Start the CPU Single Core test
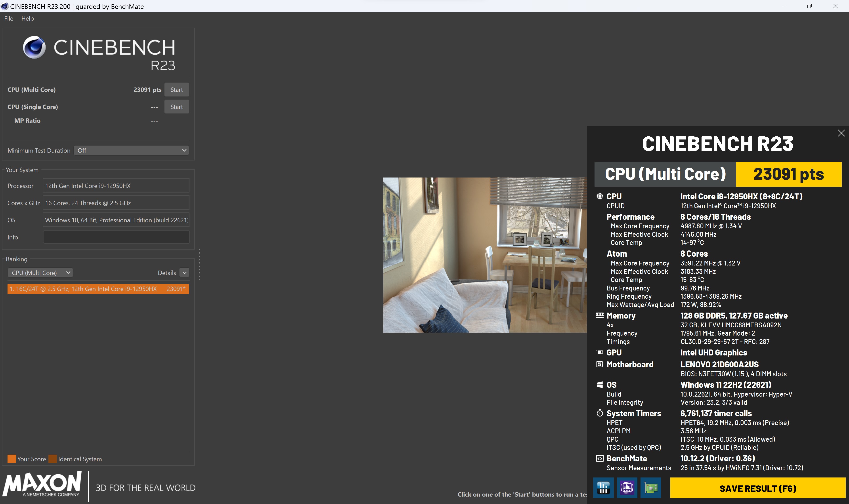The height and width of the screenshot is (504, 849). [x=177, y=107]
